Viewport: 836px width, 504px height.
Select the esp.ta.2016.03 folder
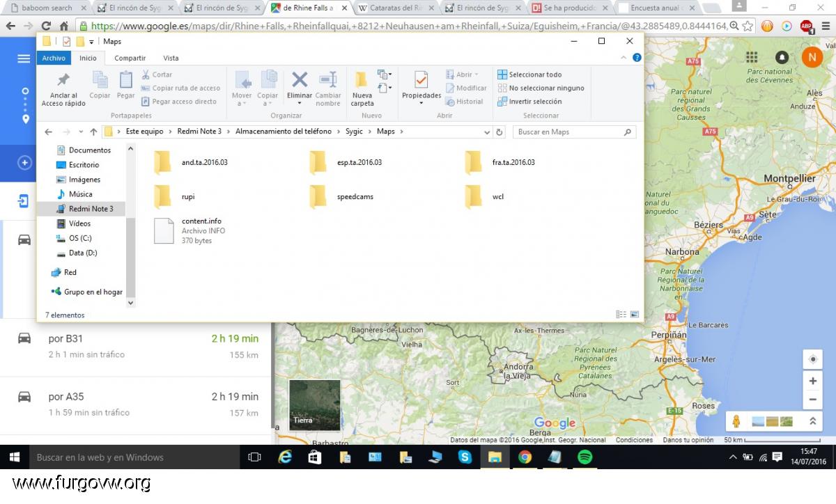click(x=346, y=162)
